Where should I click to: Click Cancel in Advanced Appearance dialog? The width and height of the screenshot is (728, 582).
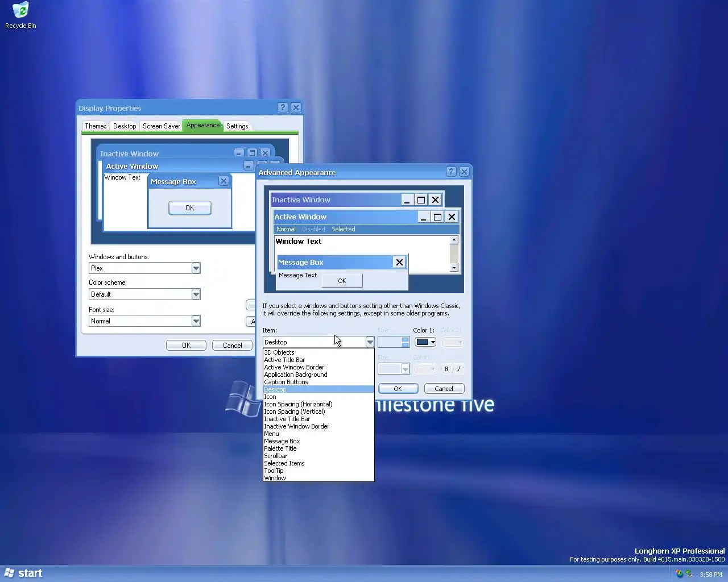pyautogui.click(x=444, y=389)
